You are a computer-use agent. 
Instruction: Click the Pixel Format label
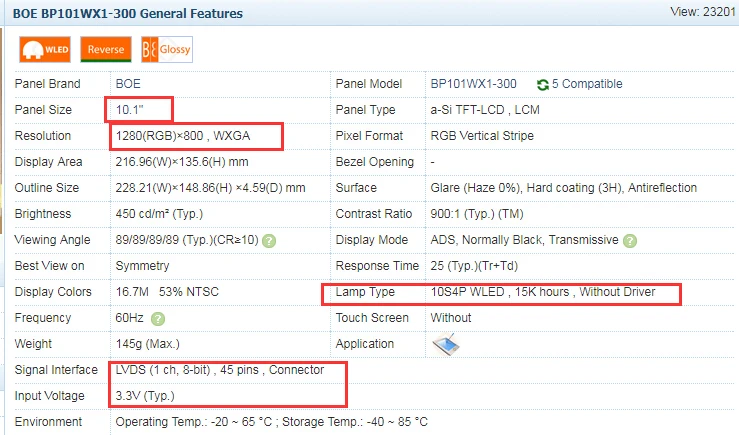(370, 136)
